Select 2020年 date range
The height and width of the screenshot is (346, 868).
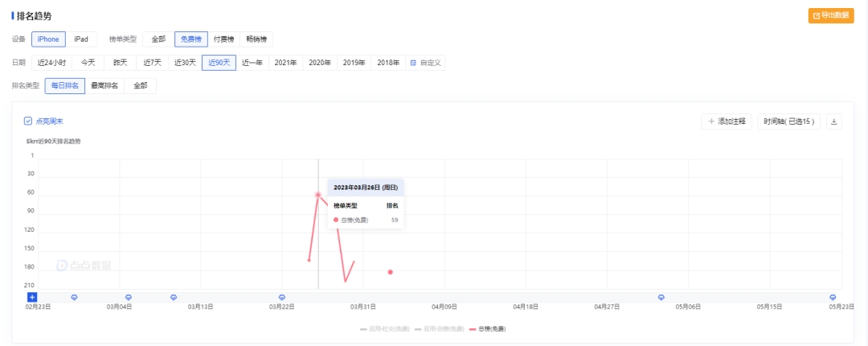320,63
